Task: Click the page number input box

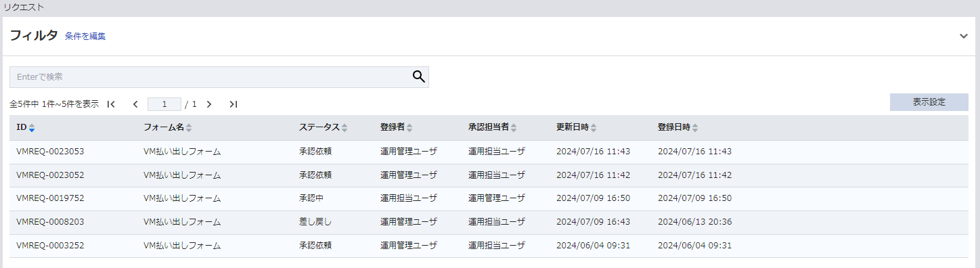Action: click(164, 104)
